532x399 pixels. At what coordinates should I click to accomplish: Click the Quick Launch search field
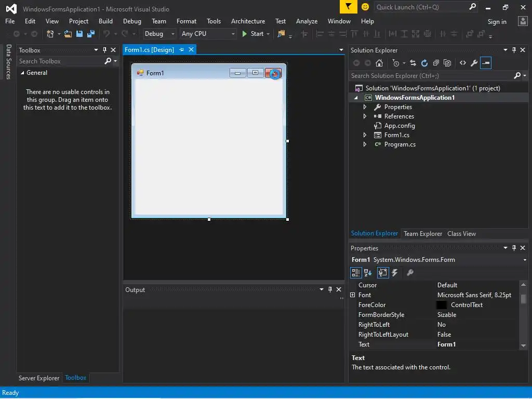(x=421, y=7)
